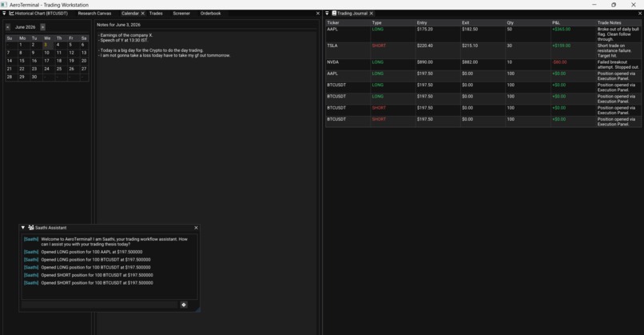
Task: Click 'Earnings of the company X' note line
Action: click(125, 35)
